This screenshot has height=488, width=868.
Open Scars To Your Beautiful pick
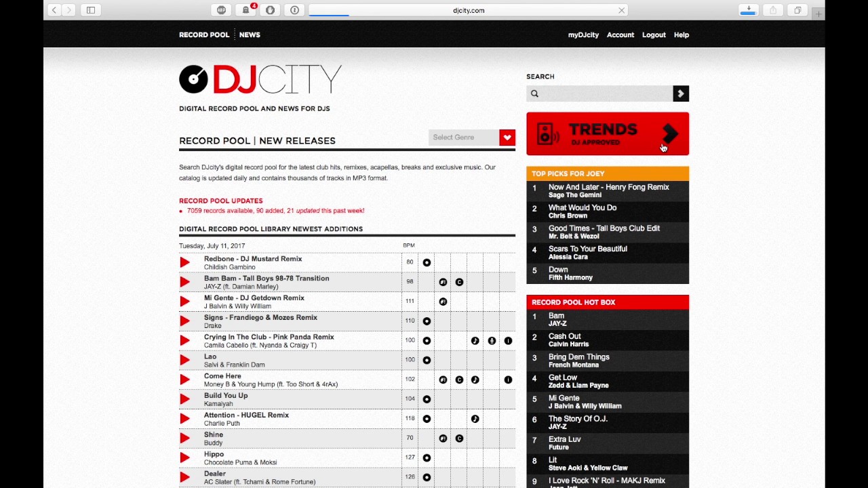588,249
